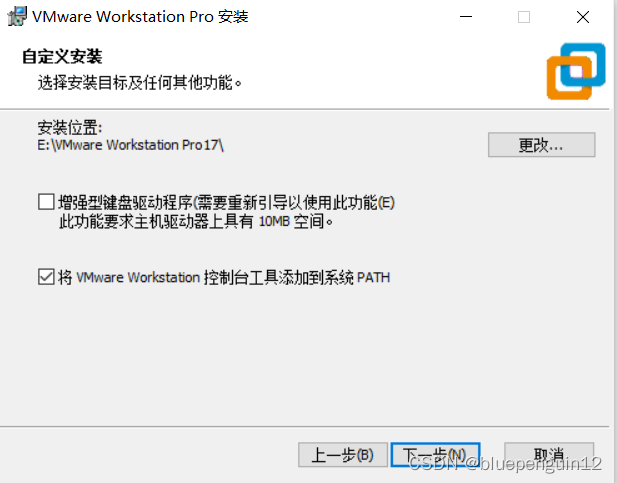Click the 安装位置 label
This screenshot has height=483, width=617.
(70, 128)
